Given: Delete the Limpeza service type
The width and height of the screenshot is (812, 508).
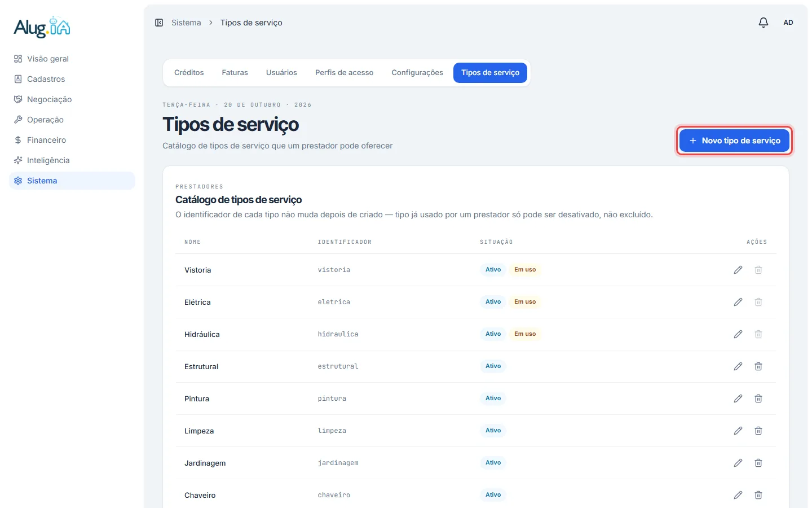Looking at the screenshot, I should [x=758, y=431].
